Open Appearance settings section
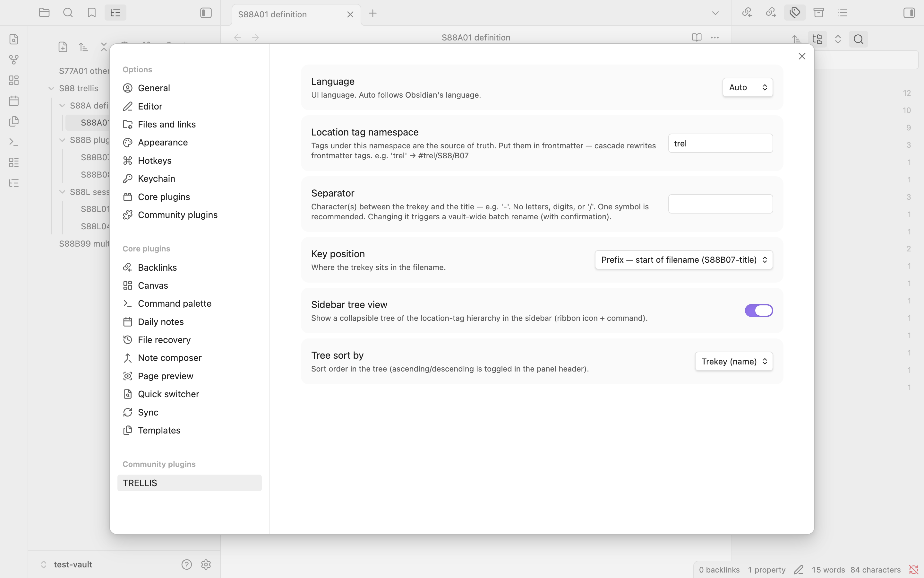924x578 pixels. tap(189, 142)
